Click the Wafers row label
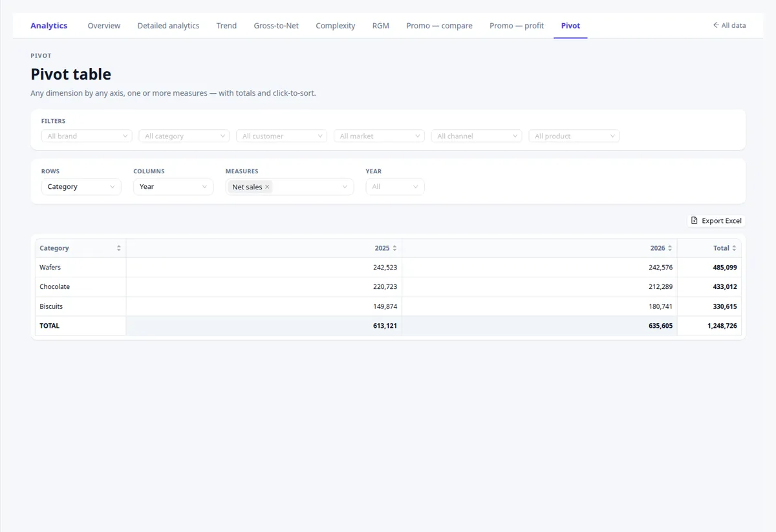The image size is (776, 532). pyautogui.click(x=50, y=267)
